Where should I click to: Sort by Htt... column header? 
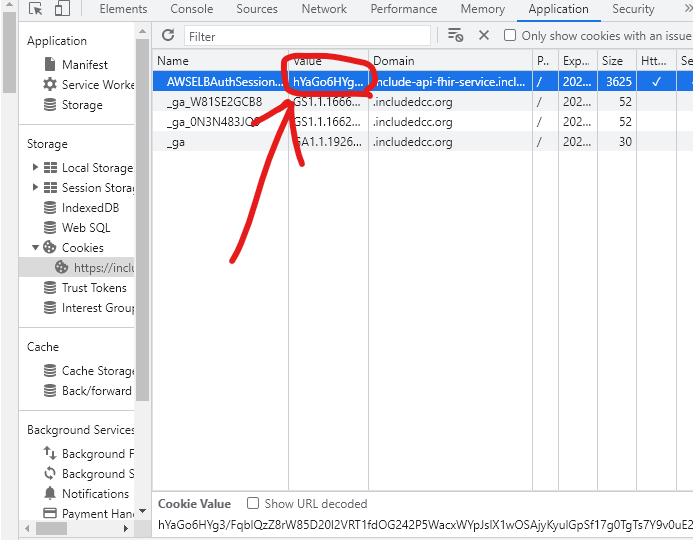(656, 61)
